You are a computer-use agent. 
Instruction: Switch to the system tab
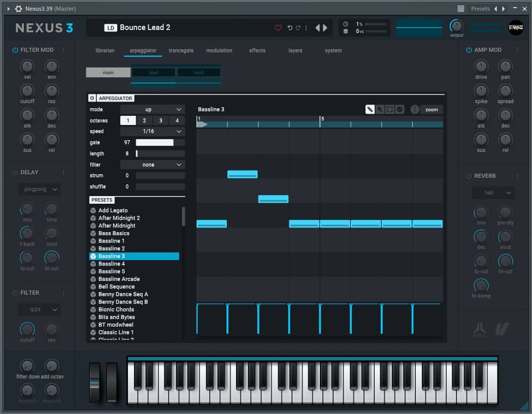click(x=333, y=51)
